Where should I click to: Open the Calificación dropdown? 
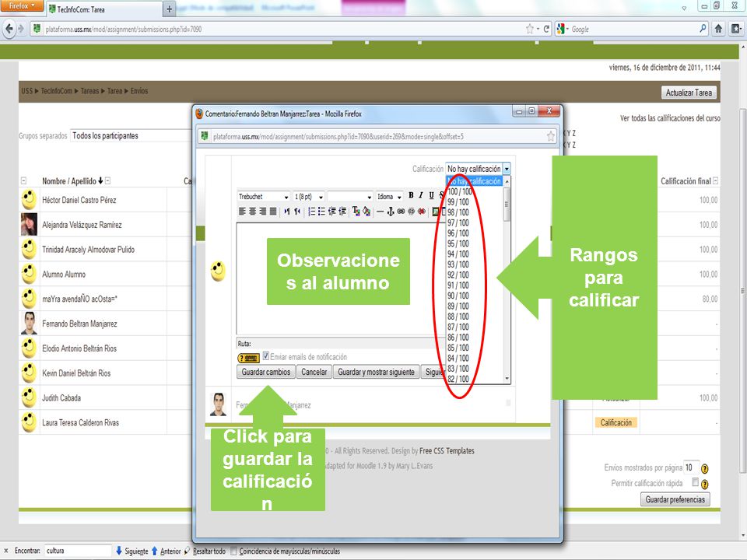coord(479,169)
